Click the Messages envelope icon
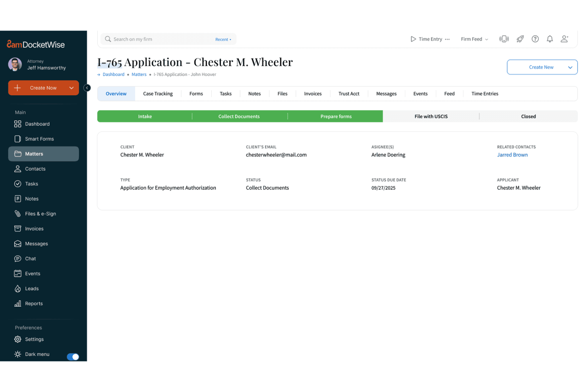The width and height of the screenshot is (588, 392). 17,244
